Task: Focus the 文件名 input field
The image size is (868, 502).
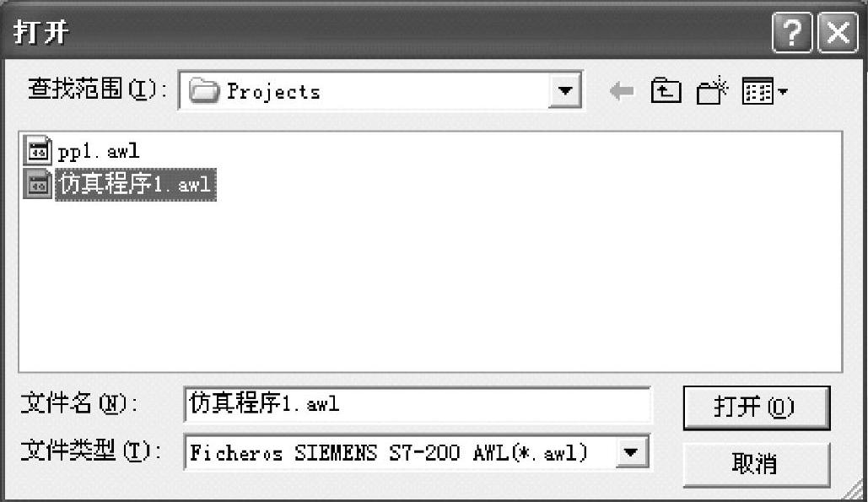Action: tap(418, 405)
